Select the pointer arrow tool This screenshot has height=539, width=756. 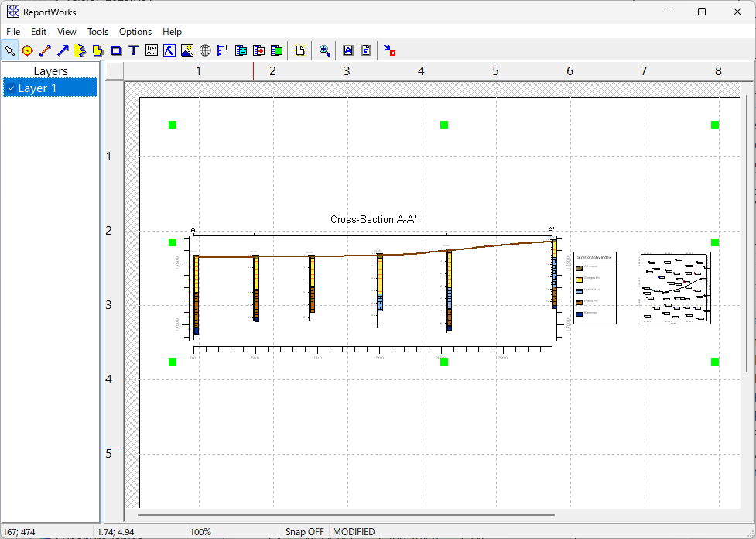(9, 50)
